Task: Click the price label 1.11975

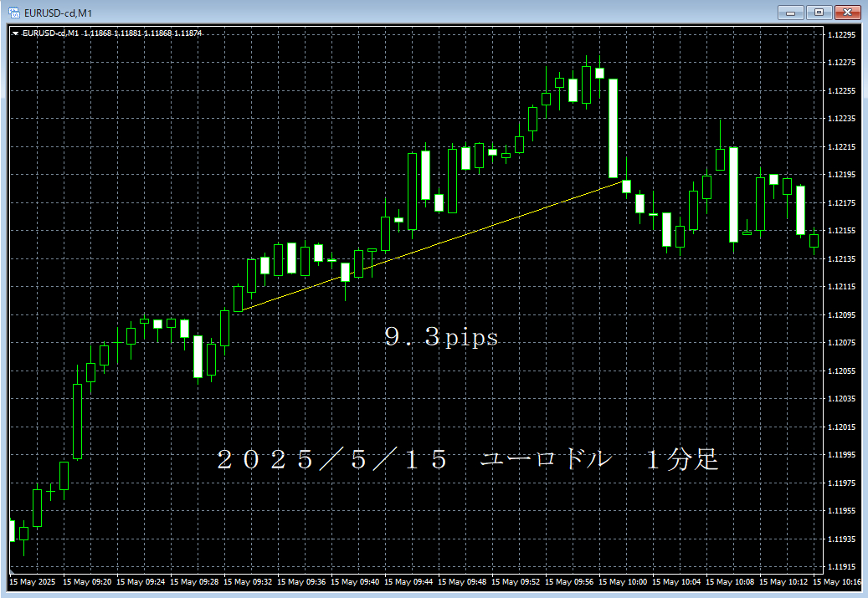Action: tap(841, 483)
